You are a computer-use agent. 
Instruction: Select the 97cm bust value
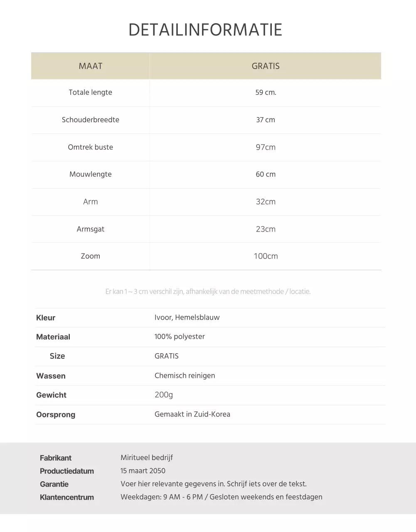(x=266, y=147)
